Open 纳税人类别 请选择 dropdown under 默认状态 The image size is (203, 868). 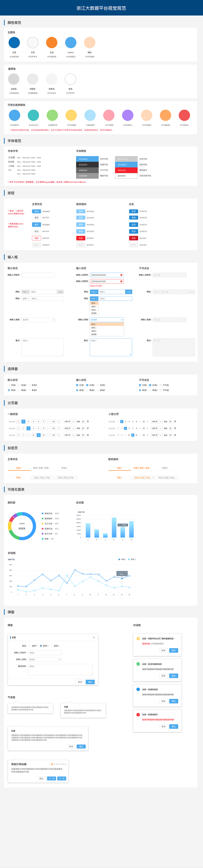pyautogui.click(x=38, y=320)
